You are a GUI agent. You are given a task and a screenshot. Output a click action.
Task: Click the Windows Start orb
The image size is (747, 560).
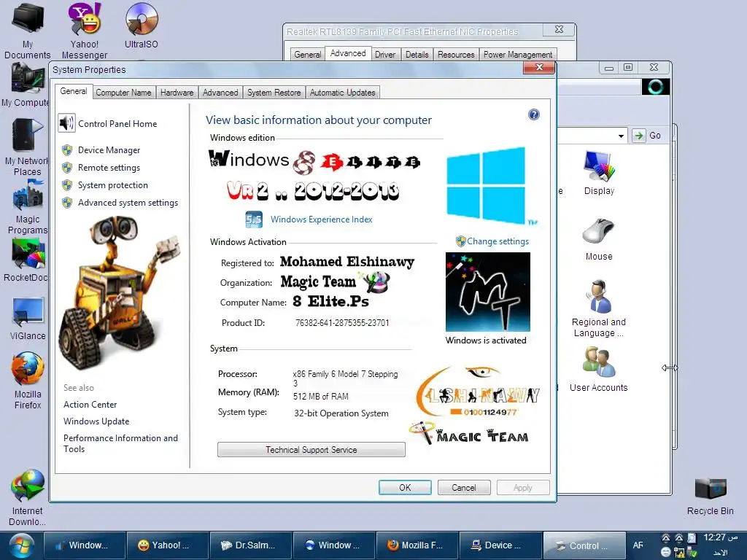pos(21,545)
